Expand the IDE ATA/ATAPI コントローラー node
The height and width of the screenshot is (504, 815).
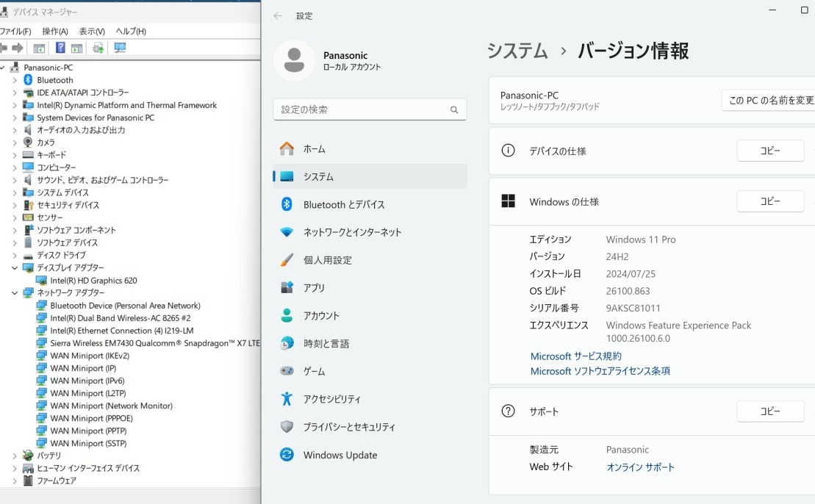click(x=15, y=93)
